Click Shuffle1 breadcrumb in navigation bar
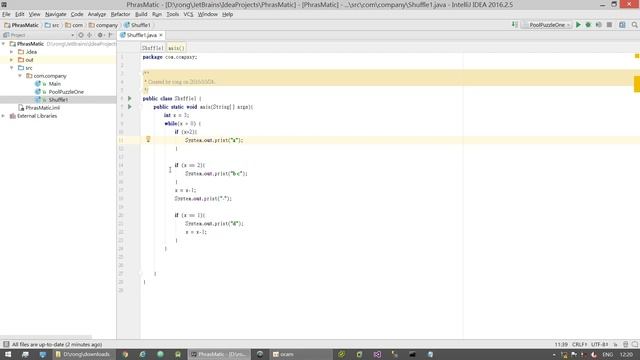The width and height of the screenshot is (640, 360). [x=138, y=25]
